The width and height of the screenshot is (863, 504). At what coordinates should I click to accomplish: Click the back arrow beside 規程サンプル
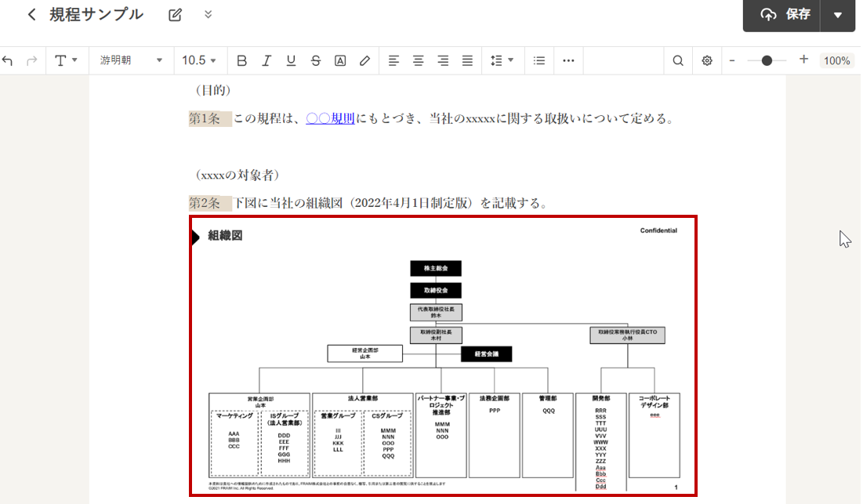point(31,15)
